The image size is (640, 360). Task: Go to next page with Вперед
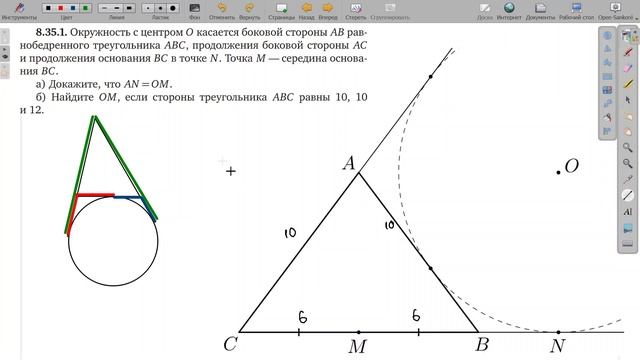click(328, 11)
